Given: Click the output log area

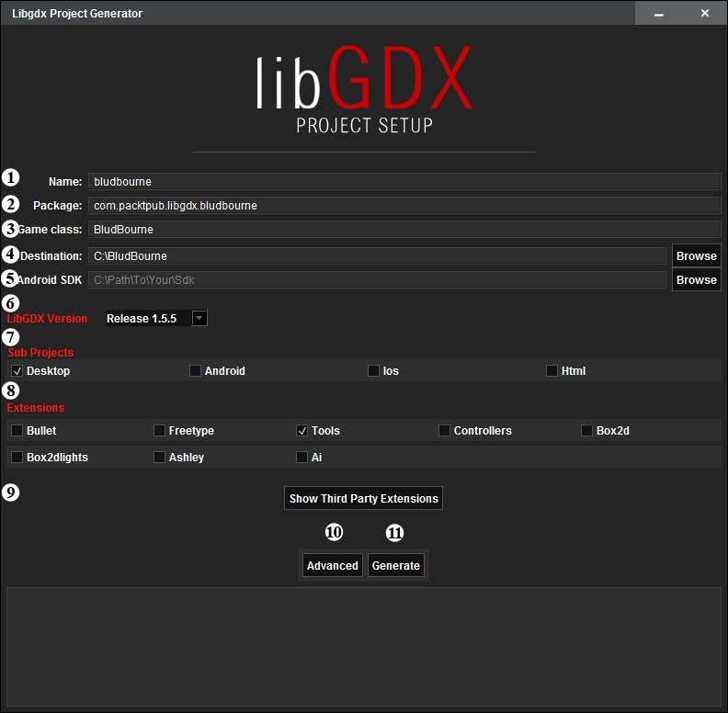Looking at the screenshot, I should (x=364, y=647).
